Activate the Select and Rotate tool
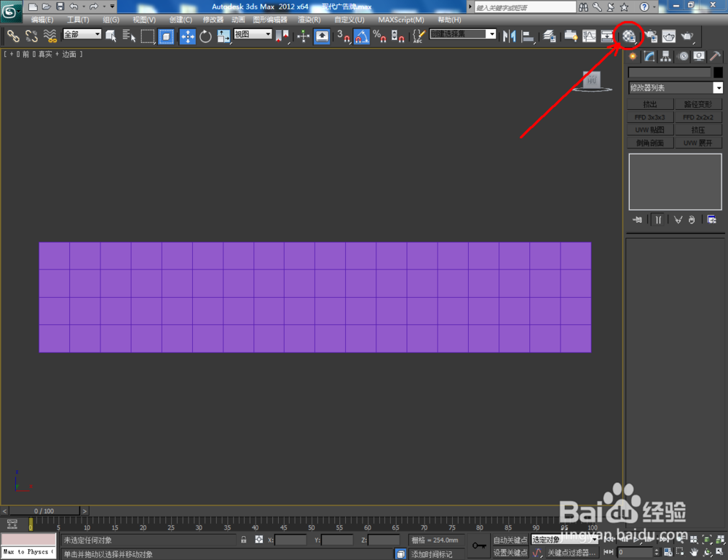 click(x=205, y=36)
